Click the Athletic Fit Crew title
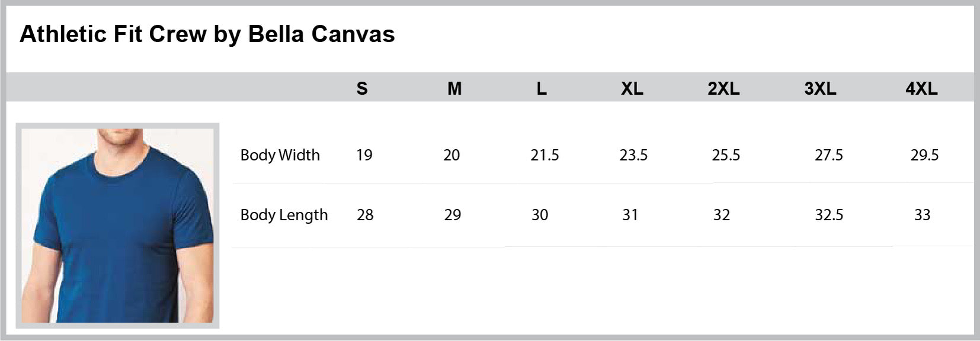The image size is (980, 341). coord(207,34)
